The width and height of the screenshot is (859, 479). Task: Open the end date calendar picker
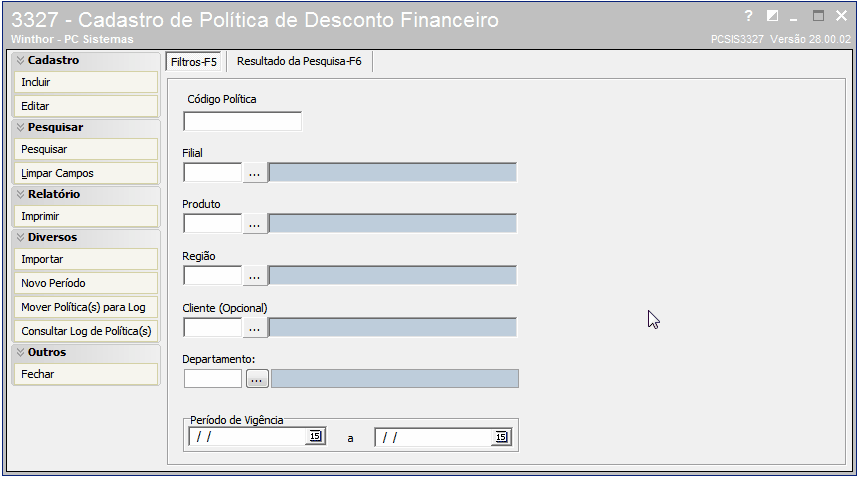tap(501, 437)
